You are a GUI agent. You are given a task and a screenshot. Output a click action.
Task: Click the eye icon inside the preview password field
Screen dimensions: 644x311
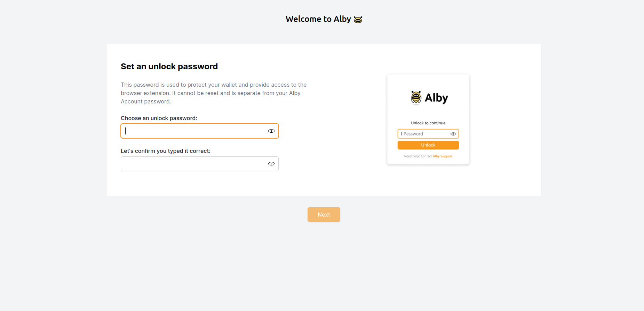(453, 134)
